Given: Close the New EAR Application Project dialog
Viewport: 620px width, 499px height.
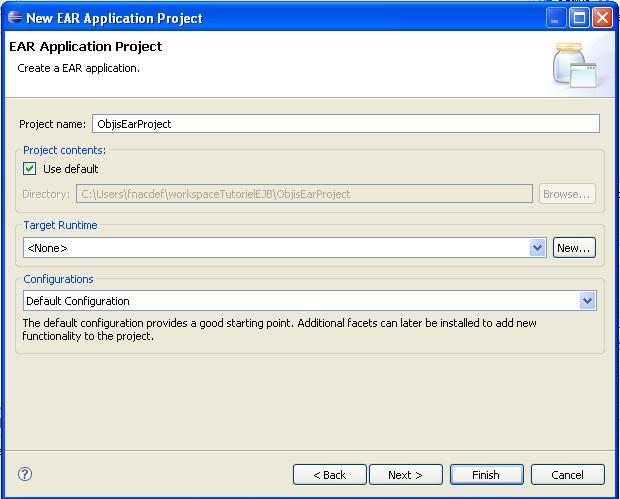Looking at the screenshot, I should [x=602, y=18].
